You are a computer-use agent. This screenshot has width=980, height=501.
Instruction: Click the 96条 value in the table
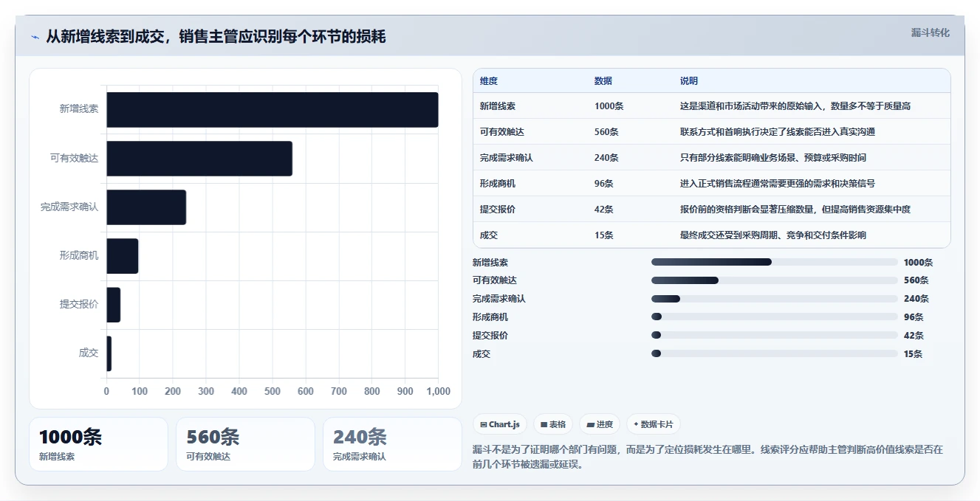(604, 184)
